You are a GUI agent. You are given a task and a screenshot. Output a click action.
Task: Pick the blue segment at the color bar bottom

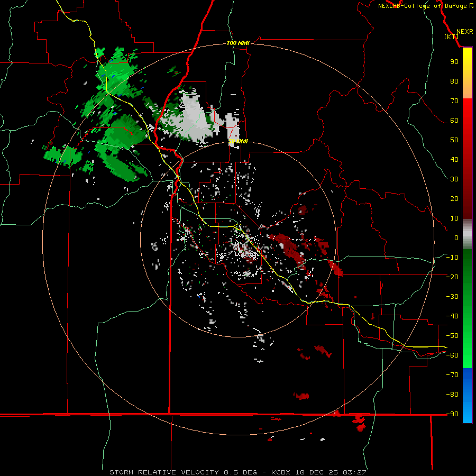tap(467, 395)
